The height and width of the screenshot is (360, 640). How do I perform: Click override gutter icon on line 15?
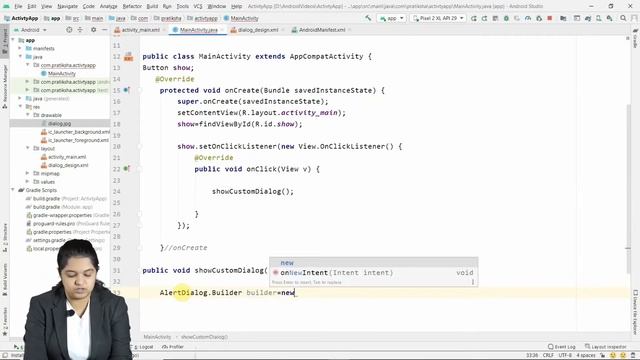[x=127, y=90]
